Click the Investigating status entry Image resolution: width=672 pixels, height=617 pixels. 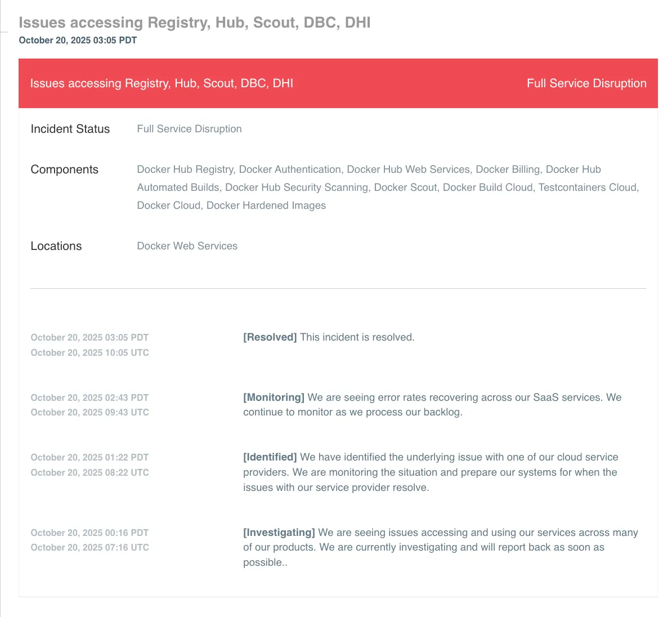pos(440,547)
